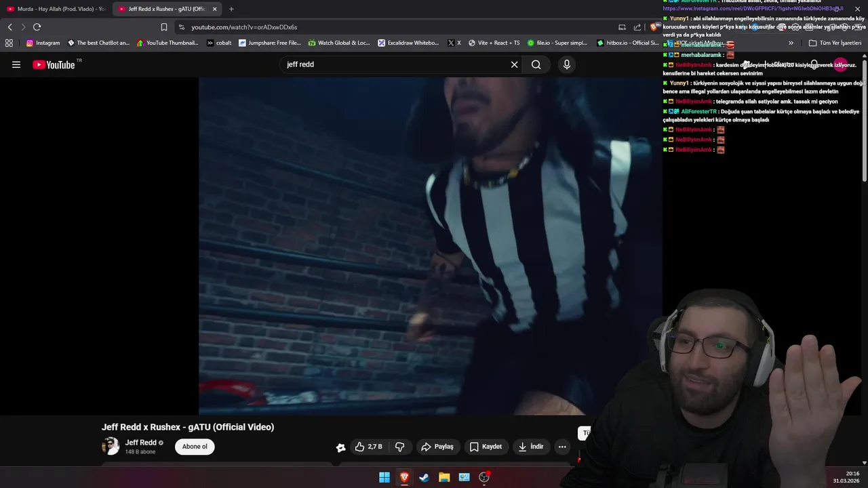This screenshot has width=868, height=488.
Task: Bookmark this page from the address bar
Action: click(x=164, y=27)
